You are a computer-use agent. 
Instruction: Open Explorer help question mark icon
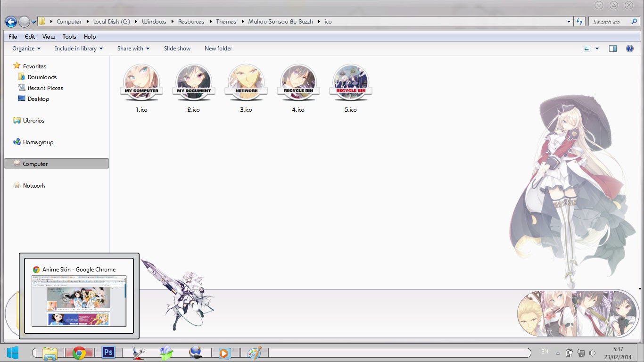pyautogui.click(x=629, y=49)
